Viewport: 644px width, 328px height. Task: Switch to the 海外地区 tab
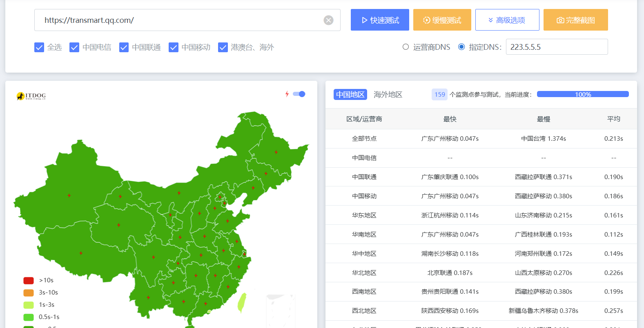click(388, 95)
